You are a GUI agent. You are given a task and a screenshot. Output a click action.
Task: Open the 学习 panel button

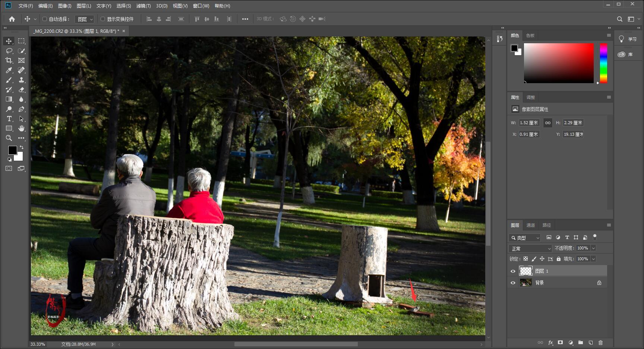coord(628,39)
